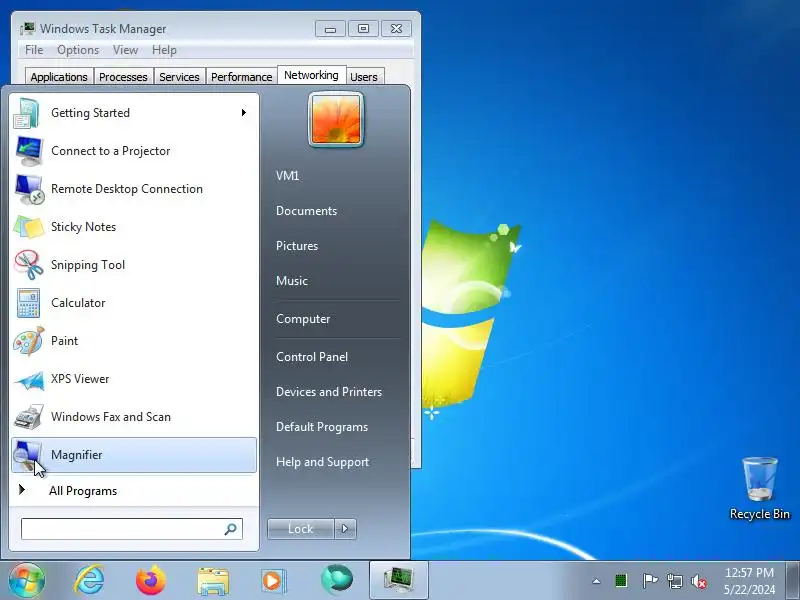This screenshot has height=600, width=800.
Task: Launch the Paint palette icon
Action: 29,341
